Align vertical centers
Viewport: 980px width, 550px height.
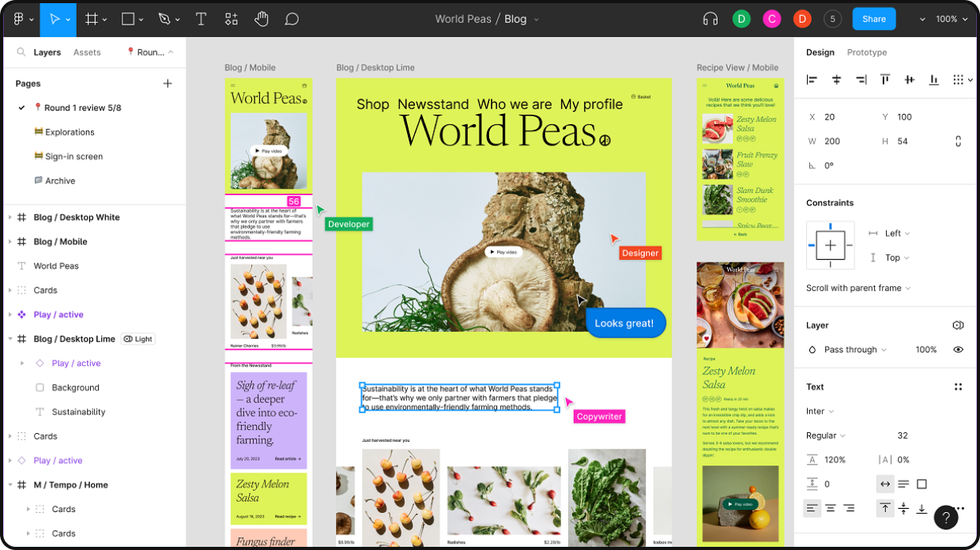tap(910, 79)
